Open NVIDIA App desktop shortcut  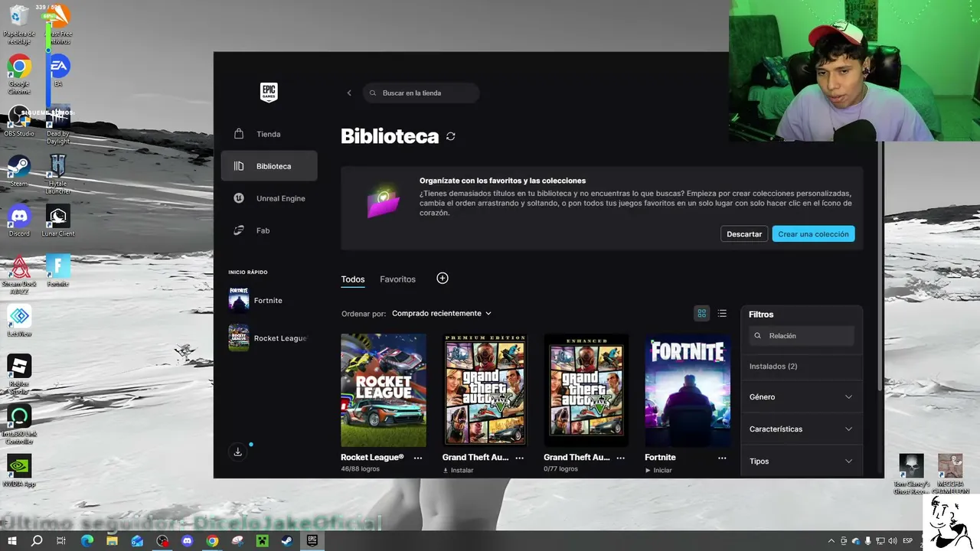19,471
